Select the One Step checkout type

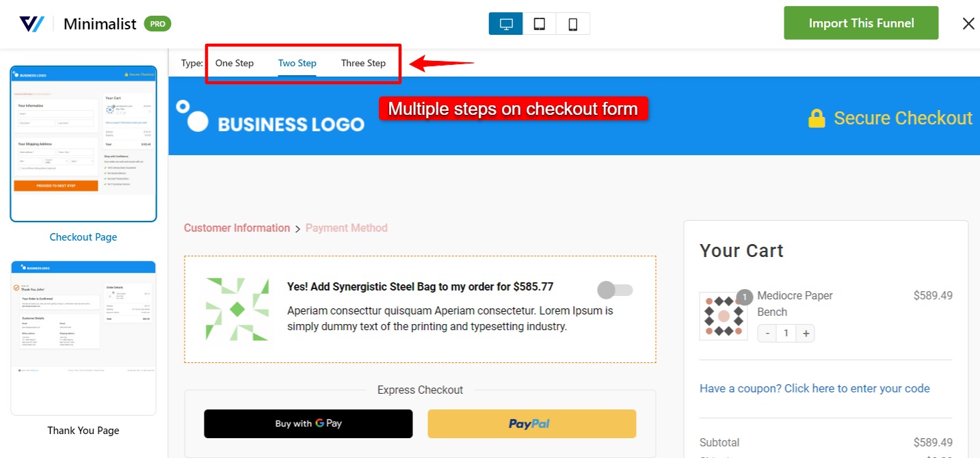coord(235,63)
